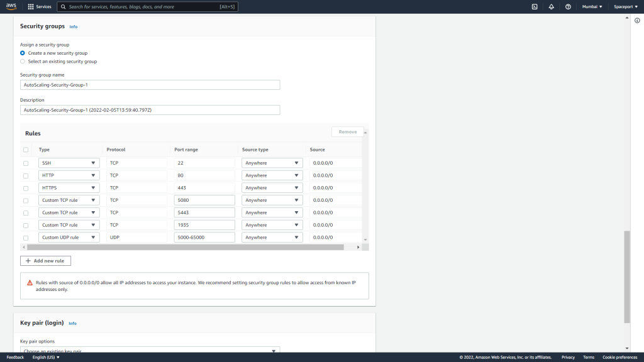Open the Custom UDP rule type dropdown
The width and height of the screenshot is (644, 362).
69,237
